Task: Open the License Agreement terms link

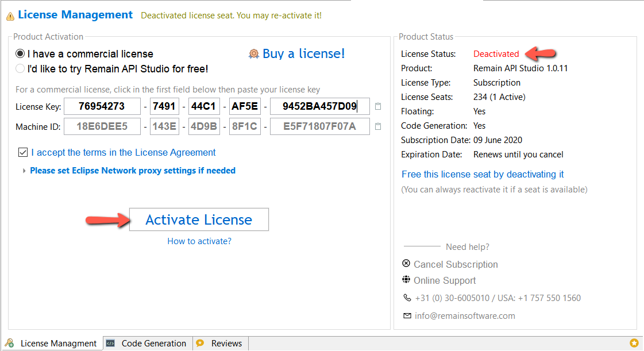Action: [123, 153]
